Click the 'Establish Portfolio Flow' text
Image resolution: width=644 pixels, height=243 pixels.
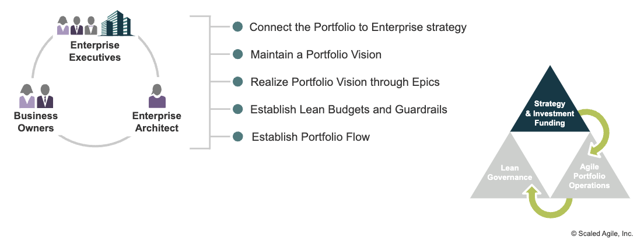310,137
